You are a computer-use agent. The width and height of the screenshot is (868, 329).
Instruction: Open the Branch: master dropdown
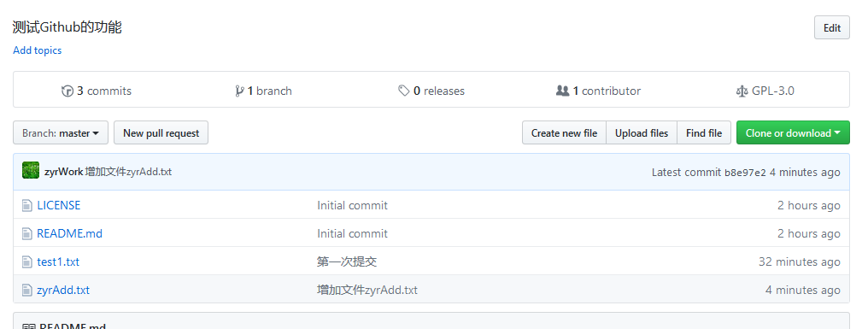point(61,133)
